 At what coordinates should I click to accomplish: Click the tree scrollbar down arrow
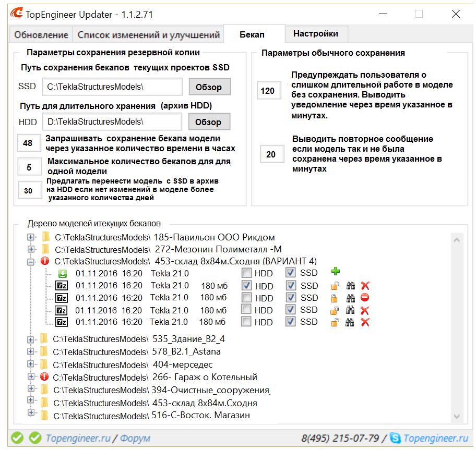457,416
